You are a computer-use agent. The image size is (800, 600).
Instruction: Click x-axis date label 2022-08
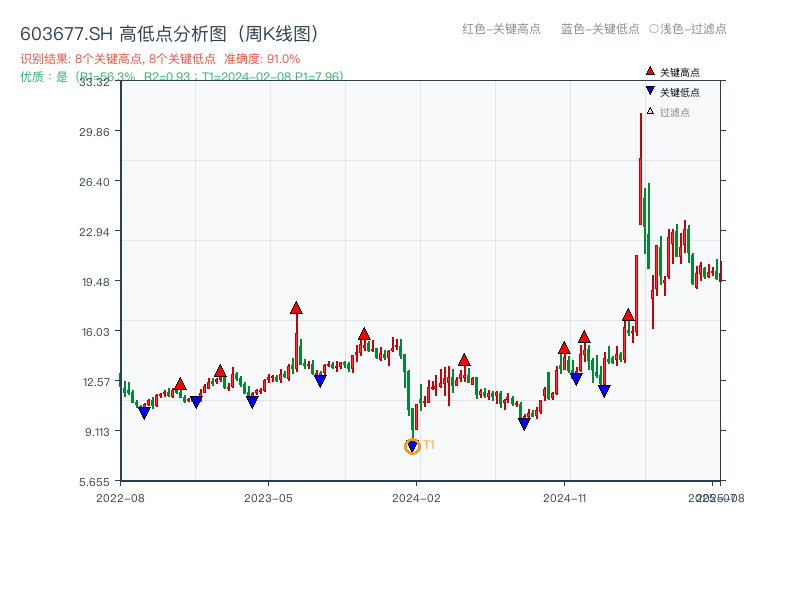[x=120, y=498]
